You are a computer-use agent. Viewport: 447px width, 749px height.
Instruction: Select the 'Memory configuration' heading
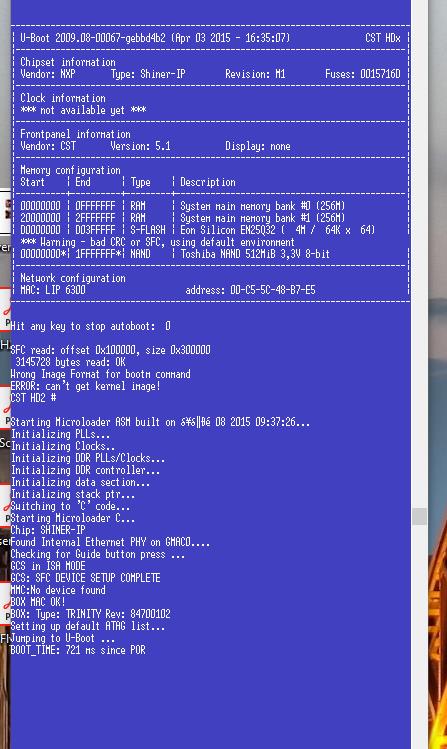[x=70, y=170]
